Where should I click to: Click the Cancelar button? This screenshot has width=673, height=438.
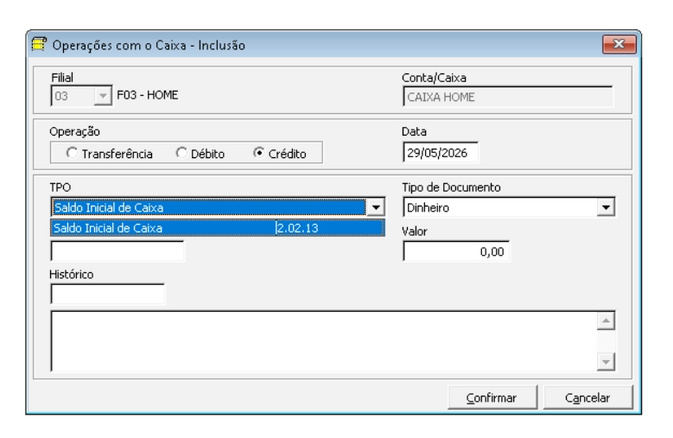click(588, 398)
